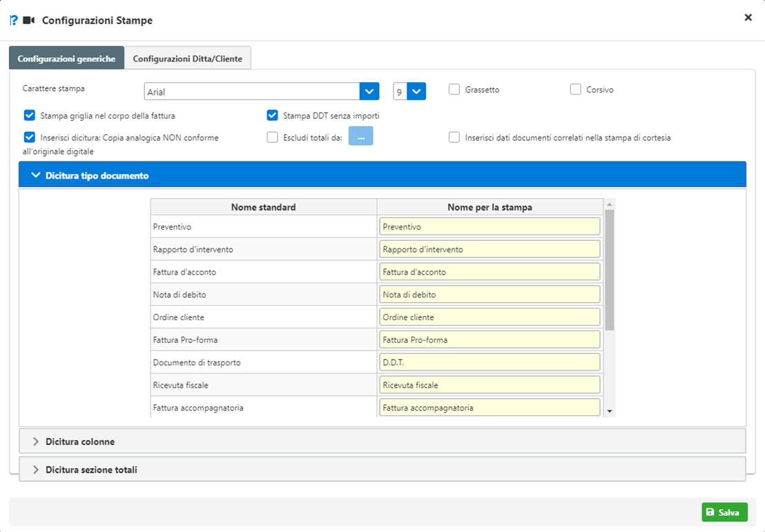This screenshot has height=532, width=765.
Task: Edit the Fattura accompagnatoria print name field
Action: (490, 408)
